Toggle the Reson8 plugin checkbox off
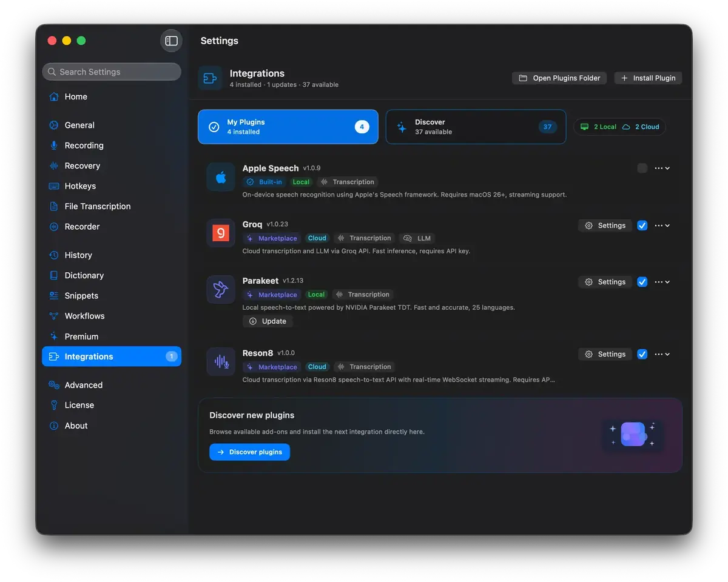 (642, 354)
